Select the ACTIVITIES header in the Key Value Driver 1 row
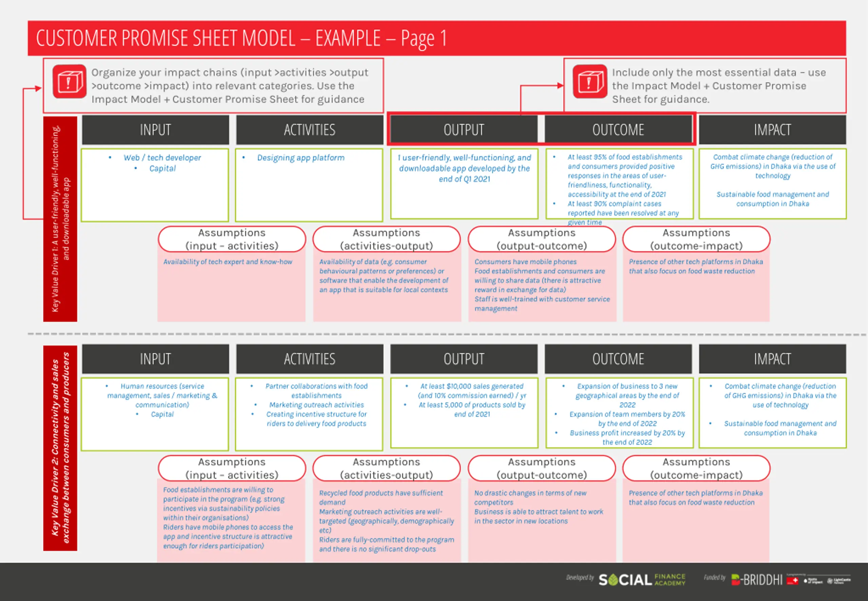The image size is (868, 601). [310, 130]
